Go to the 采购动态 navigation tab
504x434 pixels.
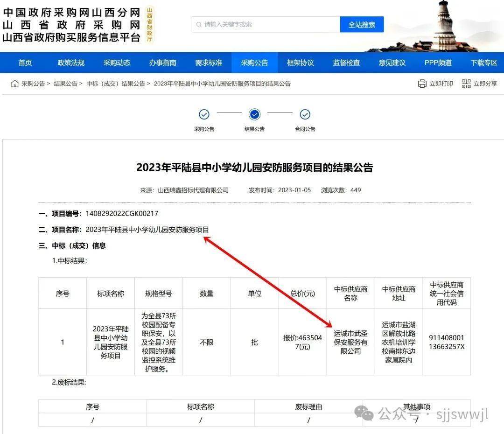[x=117, y=63]
